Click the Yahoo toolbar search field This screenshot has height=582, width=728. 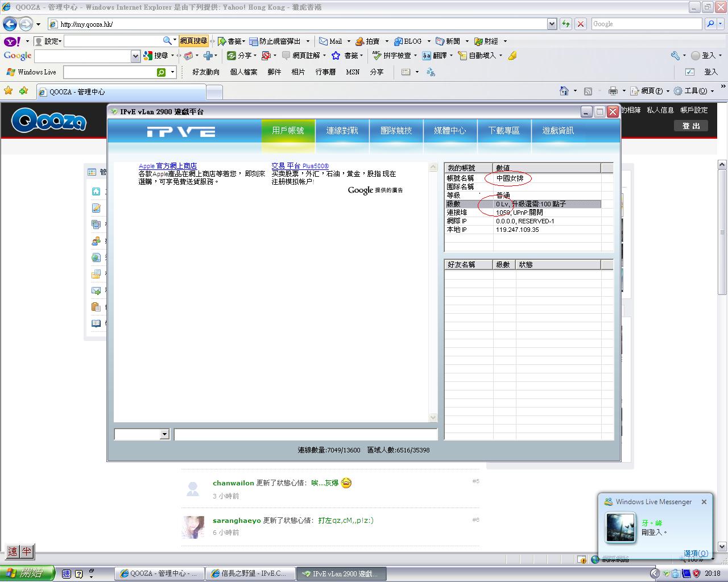(x=113, y=41)
